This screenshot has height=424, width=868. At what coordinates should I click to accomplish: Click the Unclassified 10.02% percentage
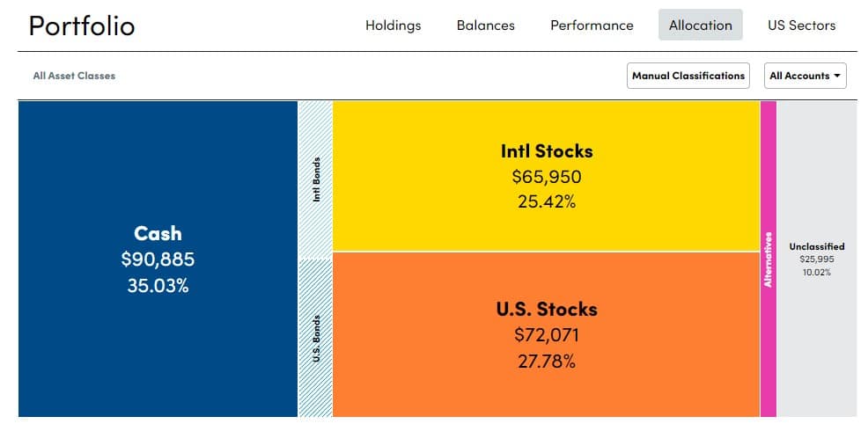click(x=816, y=272)
